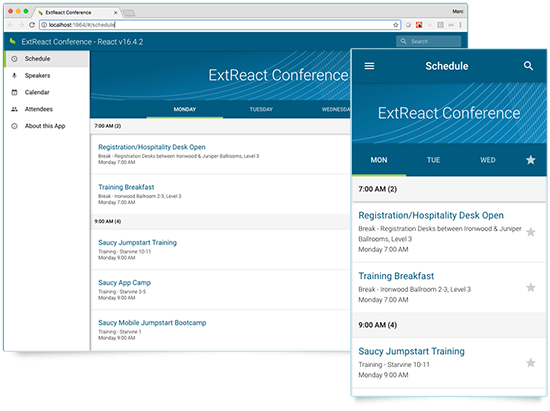Open the Chrome three-dot menu
550x411 pixels.
[x=460, y=25]
